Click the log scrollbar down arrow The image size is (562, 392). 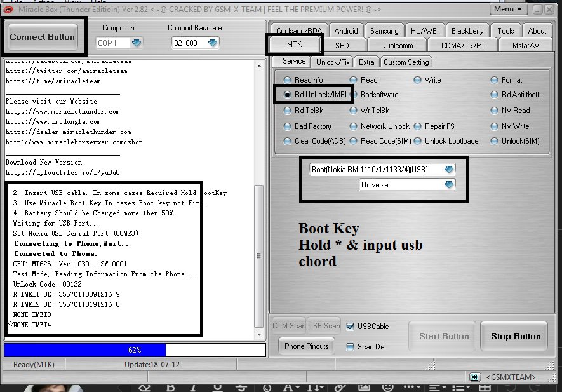259,335
